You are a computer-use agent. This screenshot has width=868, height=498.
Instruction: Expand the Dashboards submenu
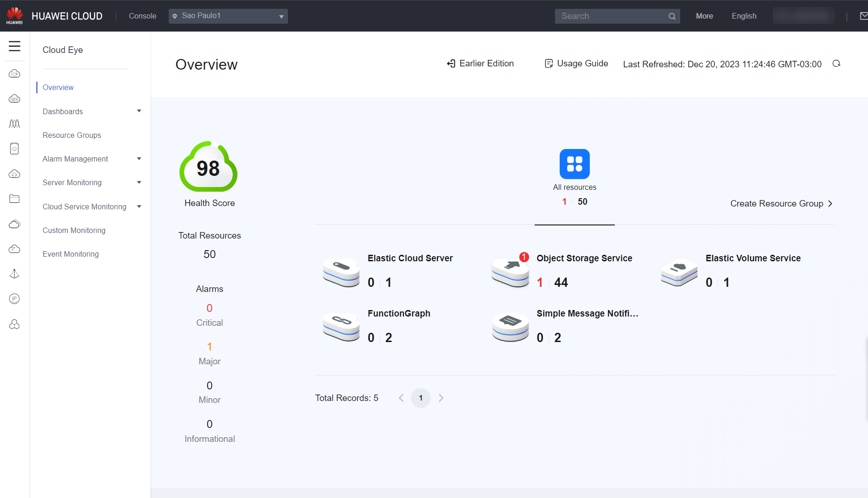coord(91,111)
